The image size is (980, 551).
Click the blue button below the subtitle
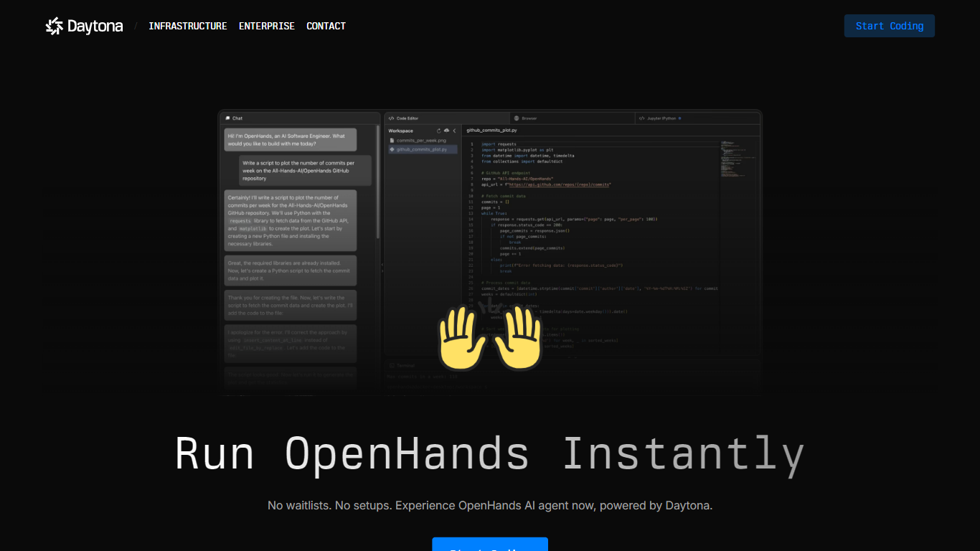pyautogui.click(x=490, y=545)
